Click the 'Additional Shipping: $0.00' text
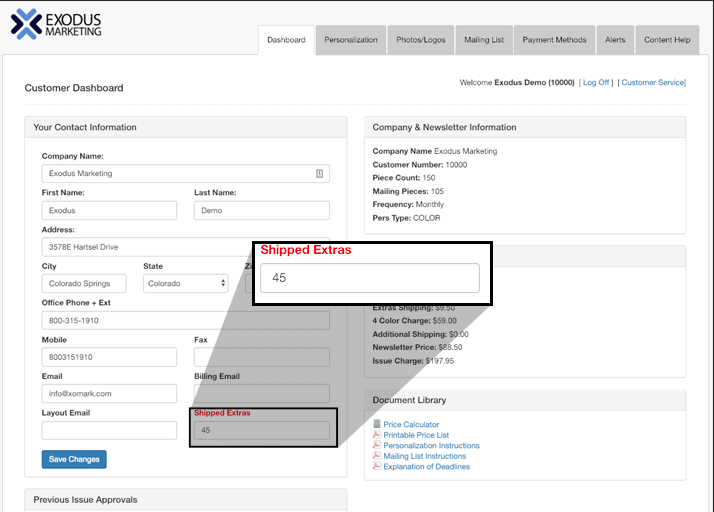The width and height of the screenshot is (714, 512). 420,334
